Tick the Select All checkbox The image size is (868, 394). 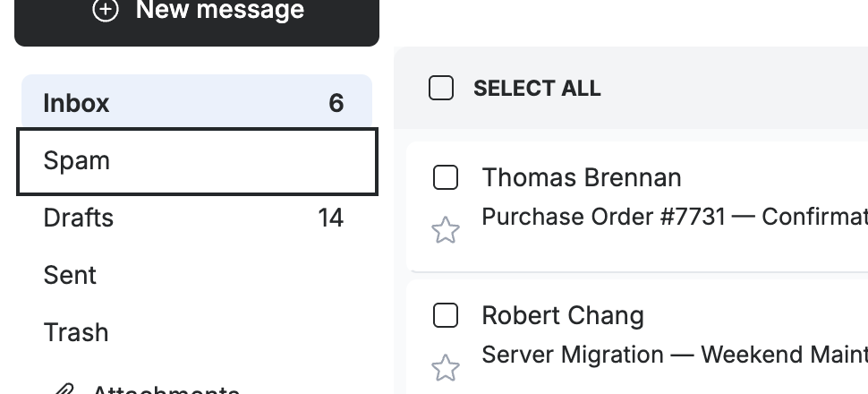click(441, 88)
